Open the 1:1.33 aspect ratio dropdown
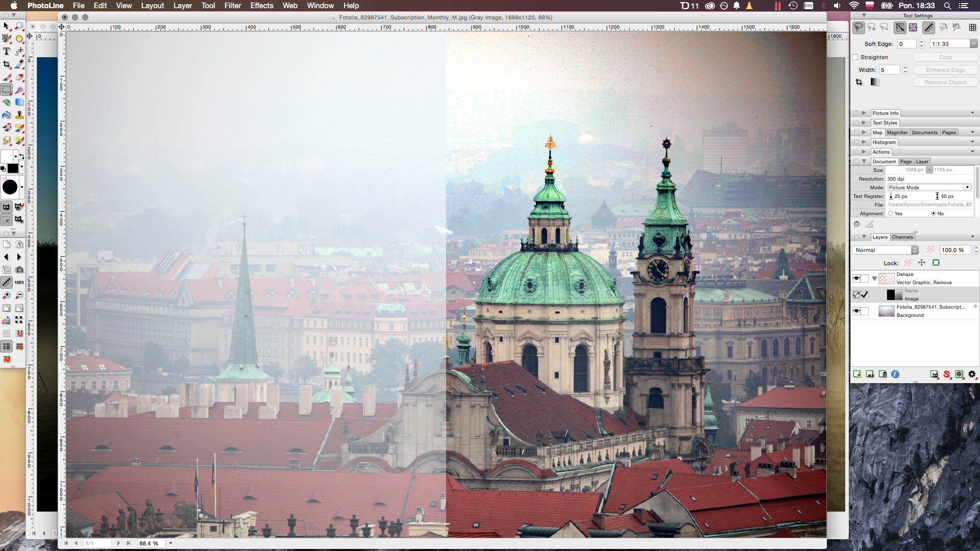This screenshot has width=980, height=551. (x=973, y=44)
